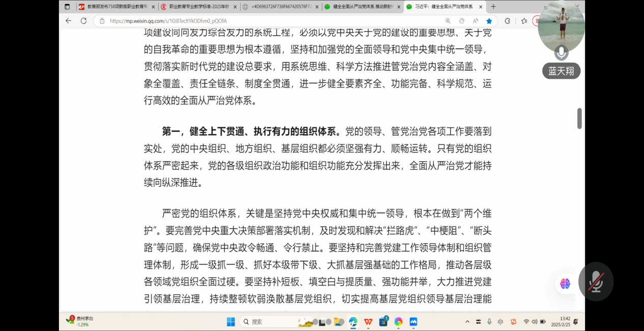The height and width of the screenshot is (331, 644).
Task: Open the colorful round taskbar app icon
Action: tap(398, 321)
